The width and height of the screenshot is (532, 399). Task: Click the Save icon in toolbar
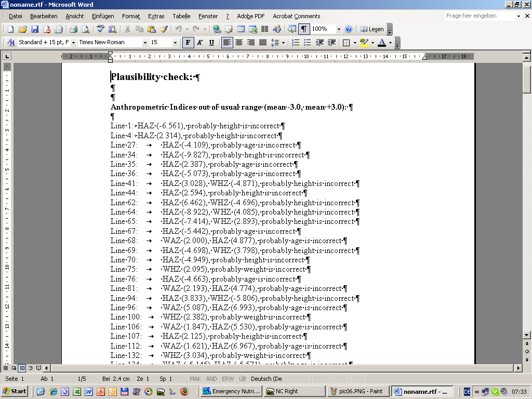(35, 30)
